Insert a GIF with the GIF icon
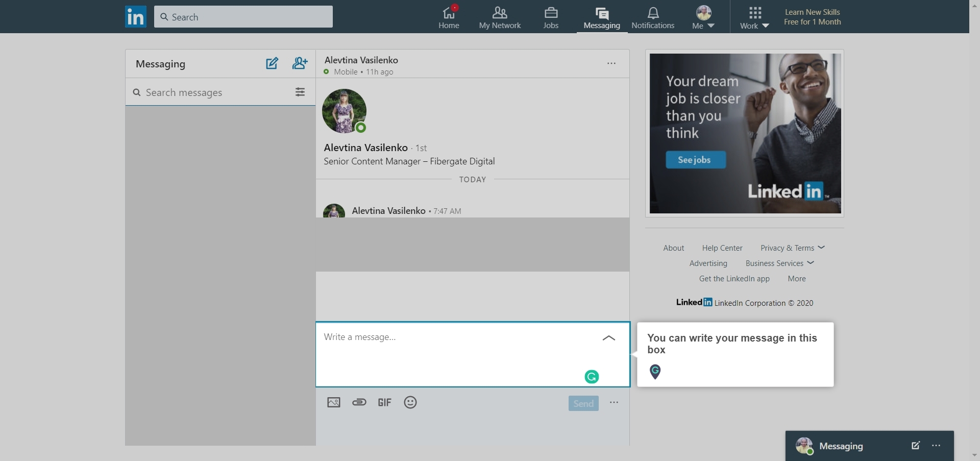Viewport: 980px width, 461px height. click(x=384, y=402)
